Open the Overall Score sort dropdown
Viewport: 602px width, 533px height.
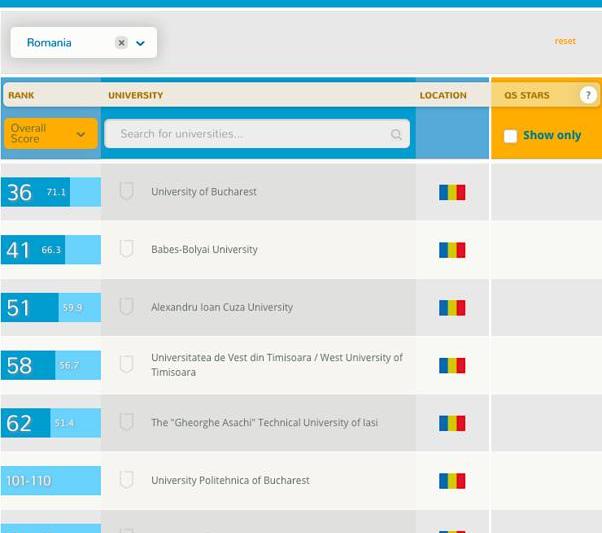tap(50, 134)
